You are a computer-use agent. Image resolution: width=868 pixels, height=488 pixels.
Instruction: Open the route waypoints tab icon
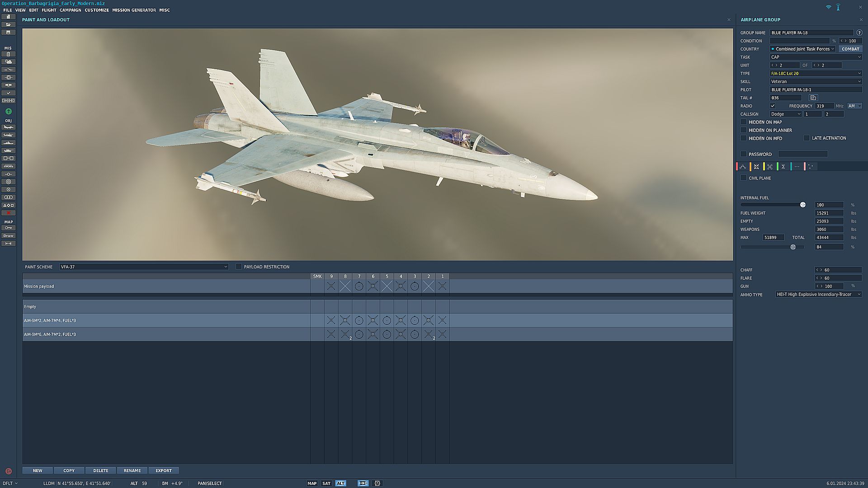tap(743, 167)
